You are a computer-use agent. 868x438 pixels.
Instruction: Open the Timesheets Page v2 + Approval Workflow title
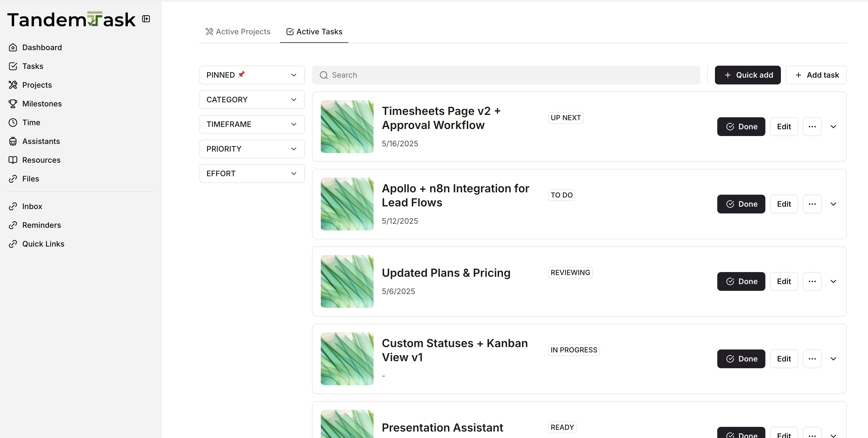tap(441, 118)
